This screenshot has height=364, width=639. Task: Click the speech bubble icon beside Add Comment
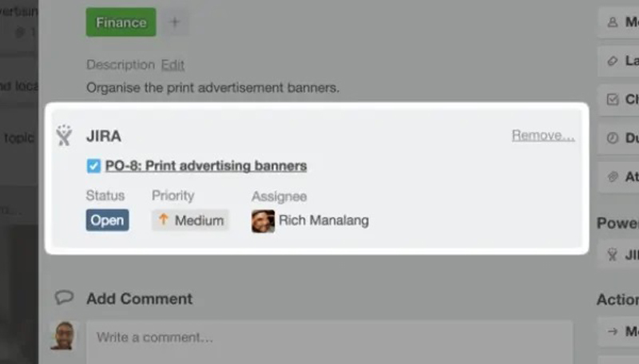pyautogui.click(x=64, y=298)
